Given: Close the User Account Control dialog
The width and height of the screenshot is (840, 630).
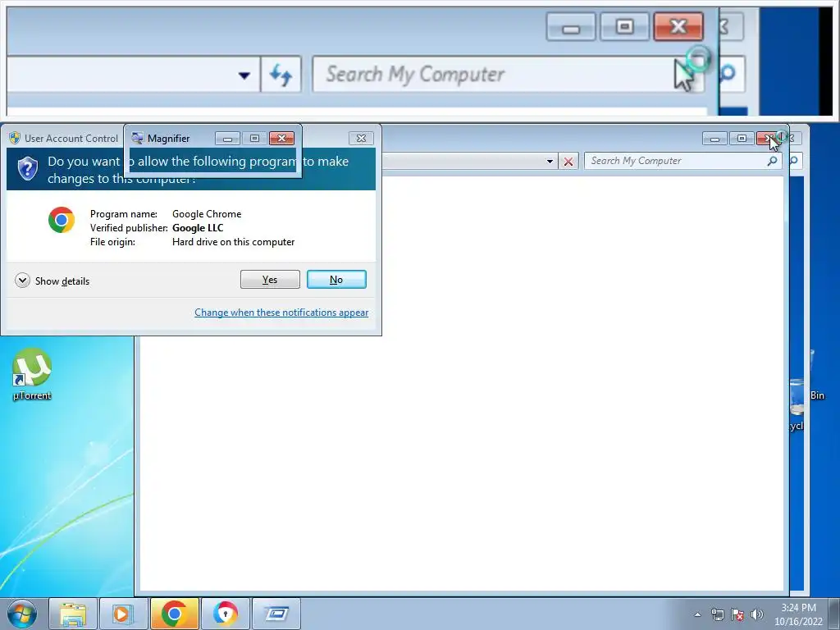Looking at the screenshot, I should [361, 138].
